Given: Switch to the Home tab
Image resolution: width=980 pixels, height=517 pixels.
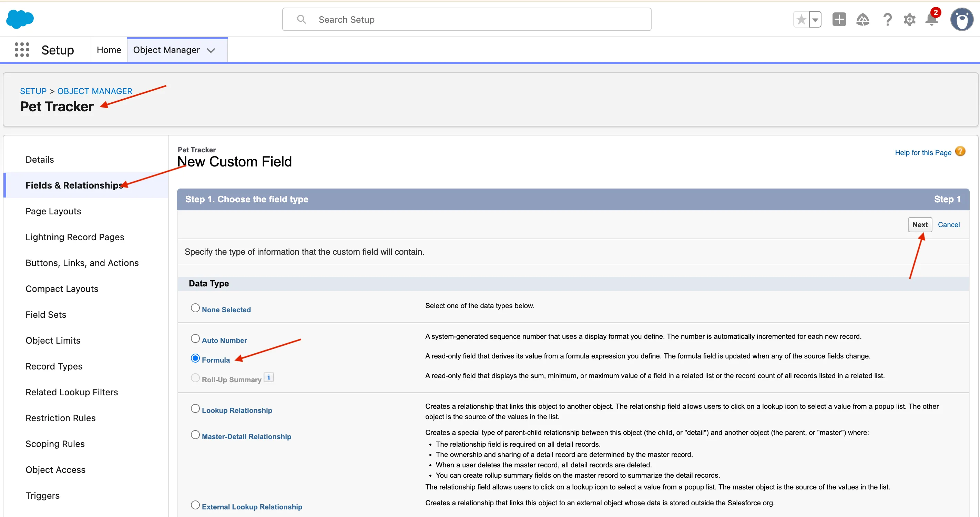Looking at the screenshot, I should [x=109, y=50].
